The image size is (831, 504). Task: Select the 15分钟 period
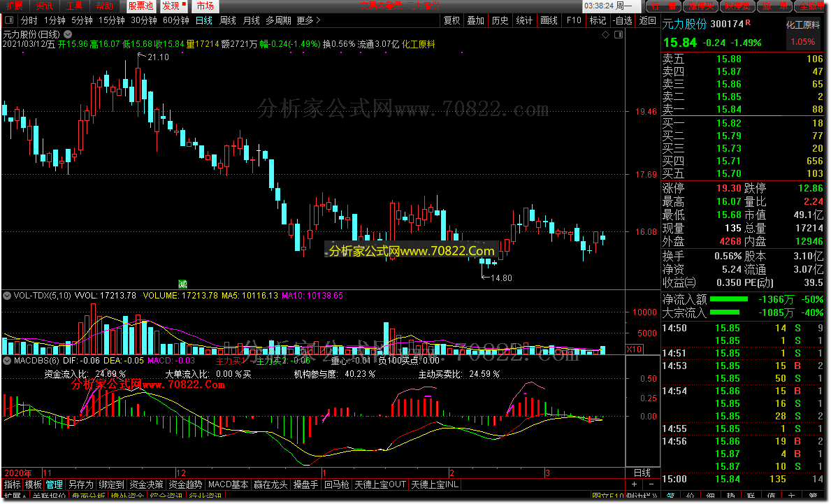(112, 20)
